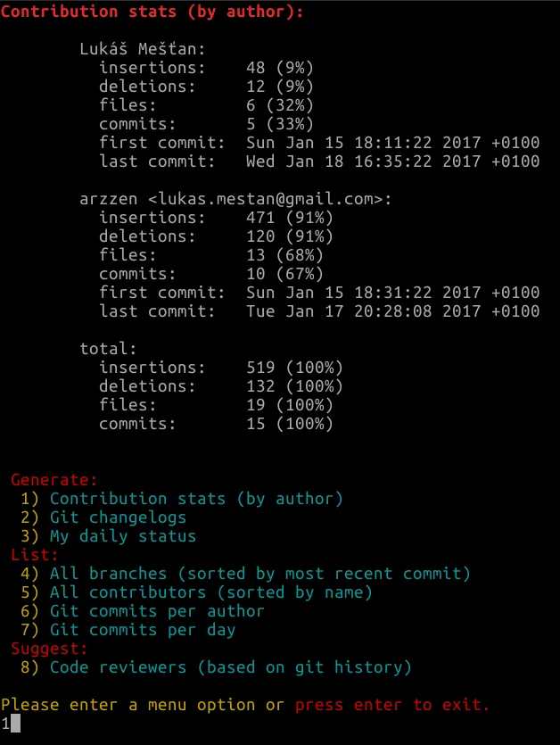This screenshot has height=745, width=560.
Task: Click the Generate section heading
Action: pos(54,480)
